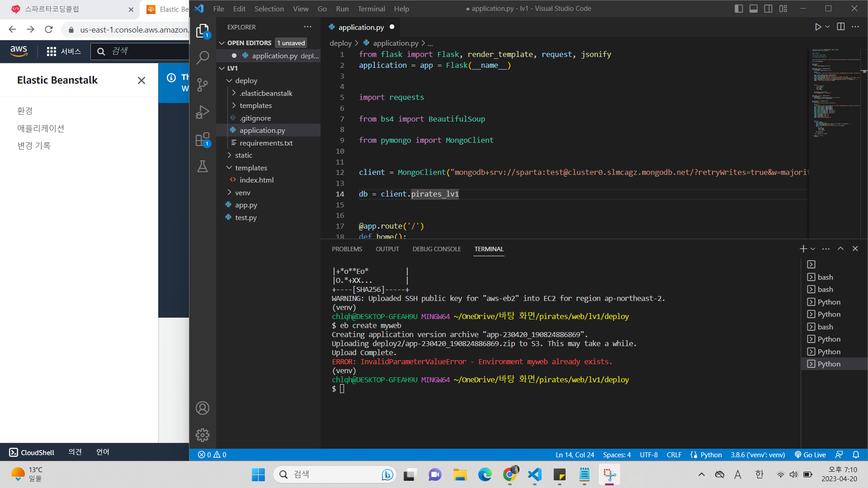
Task: Start Go Live server
Action: (810, 455)
